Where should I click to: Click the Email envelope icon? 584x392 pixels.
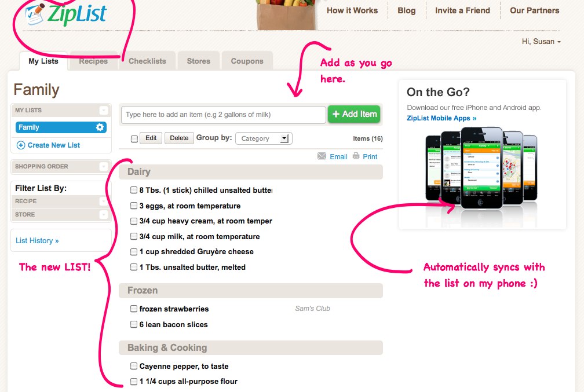point(322,156)
